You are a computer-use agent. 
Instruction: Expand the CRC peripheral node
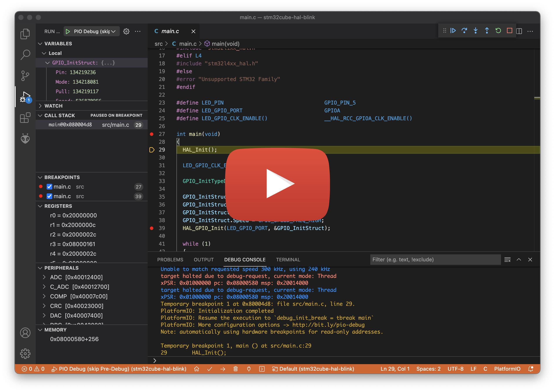44,306
